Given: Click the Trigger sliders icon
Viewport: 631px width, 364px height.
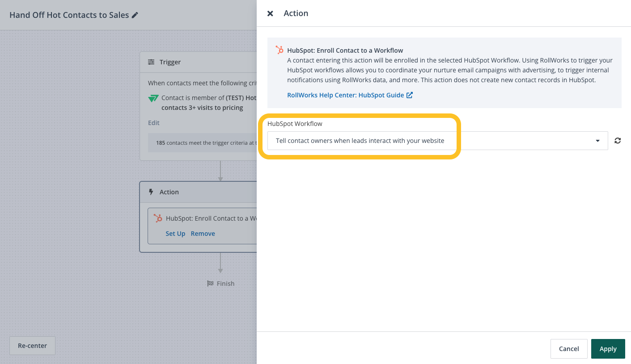Looking at the screenshot, I should point(151,62).
